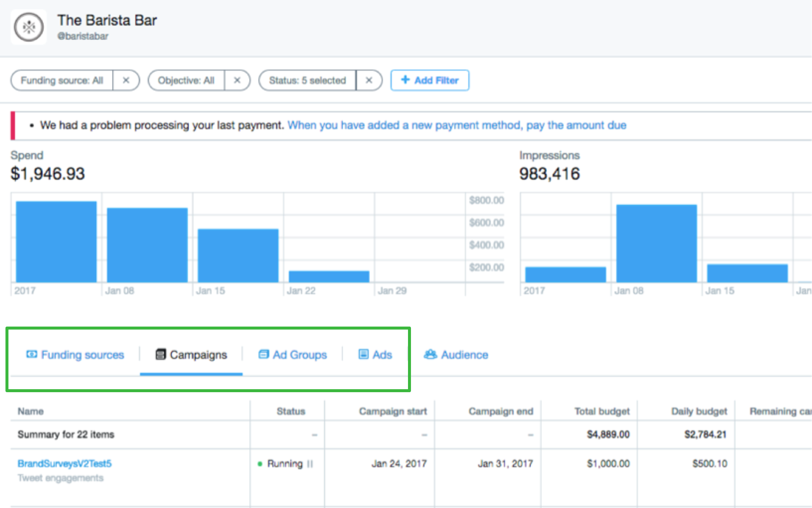Click the Jan 15 Spend chart bar

pos(238,255)
